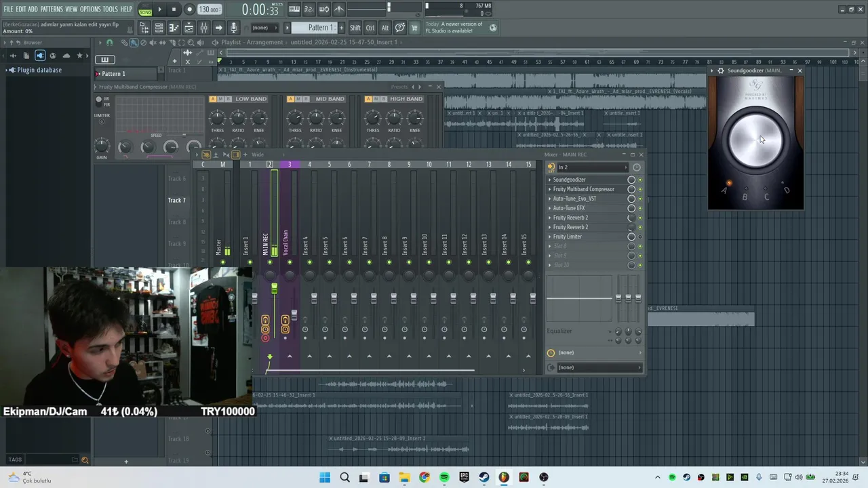Toggle the SONG/PAT mode switch
The image size is (868, 488).
[145, 9]
